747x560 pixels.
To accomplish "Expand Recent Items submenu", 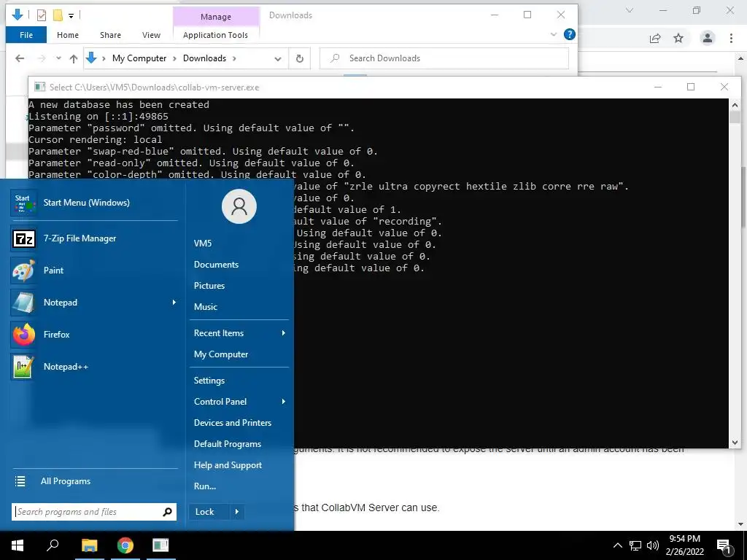I will tap(284, 332).
